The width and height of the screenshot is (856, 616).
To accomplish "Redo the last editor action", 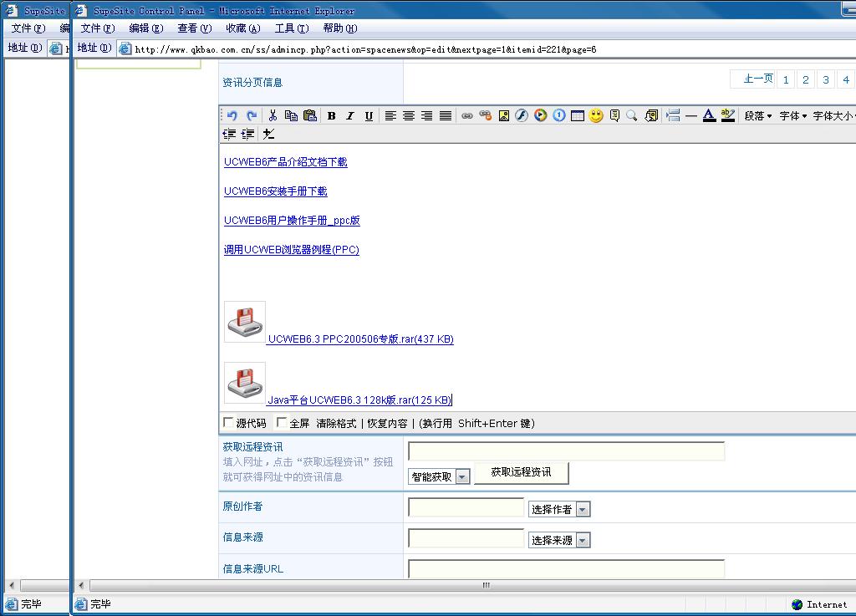I will click(x=252, y=115).
